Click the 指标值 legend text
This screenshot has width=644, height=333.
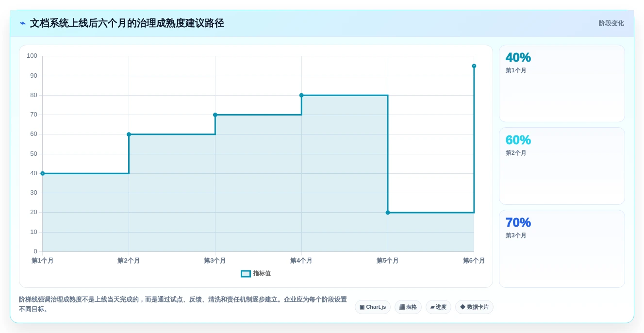pyautogui.click(x=262, y=274)
